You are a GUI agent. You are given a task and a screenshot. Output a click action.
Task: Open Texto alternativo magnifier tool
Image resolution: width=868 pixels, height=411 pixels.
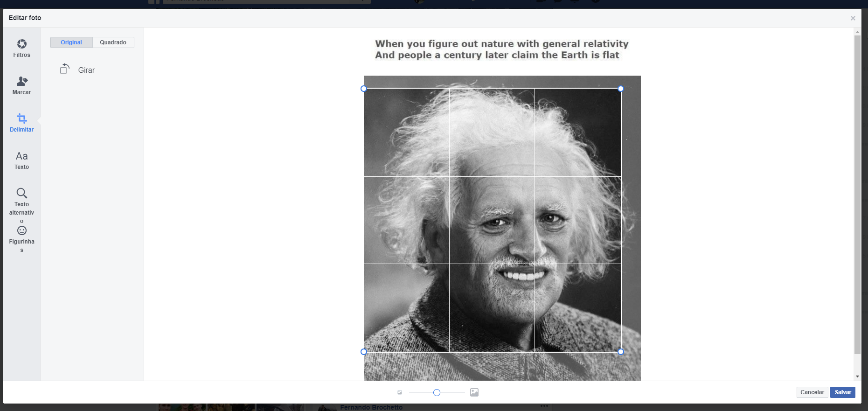tap(22, 193)
